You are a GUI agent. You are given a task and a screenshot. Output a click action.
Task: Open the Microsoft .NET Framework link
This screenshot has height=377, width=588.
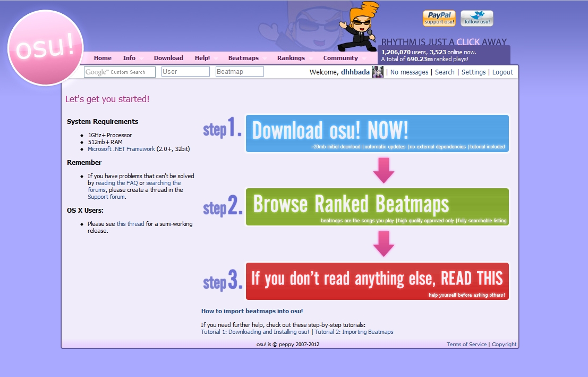coord(121,149)
